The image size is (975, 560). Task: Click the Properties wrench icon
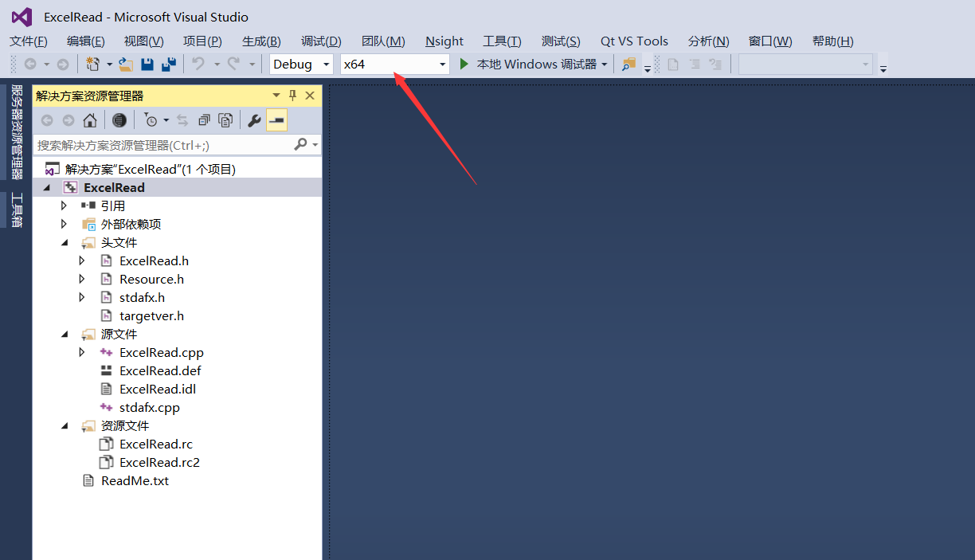tap(255, 120)
